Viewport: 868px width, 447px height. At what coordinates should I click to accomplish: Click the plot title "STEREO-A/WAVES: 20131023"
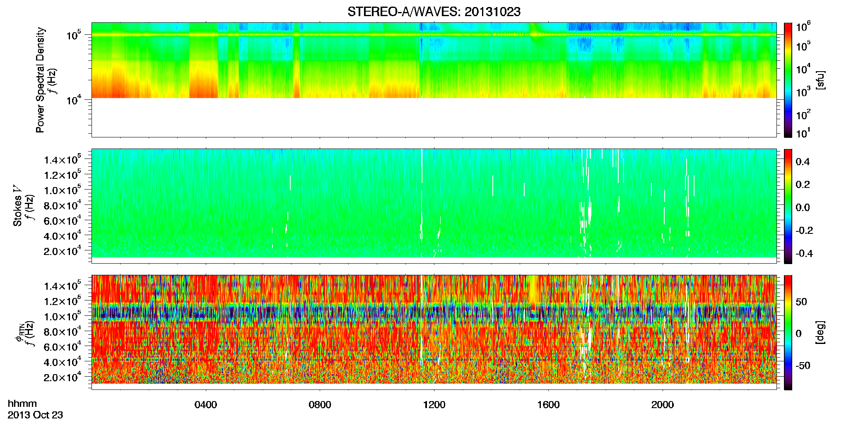point(434,12)
